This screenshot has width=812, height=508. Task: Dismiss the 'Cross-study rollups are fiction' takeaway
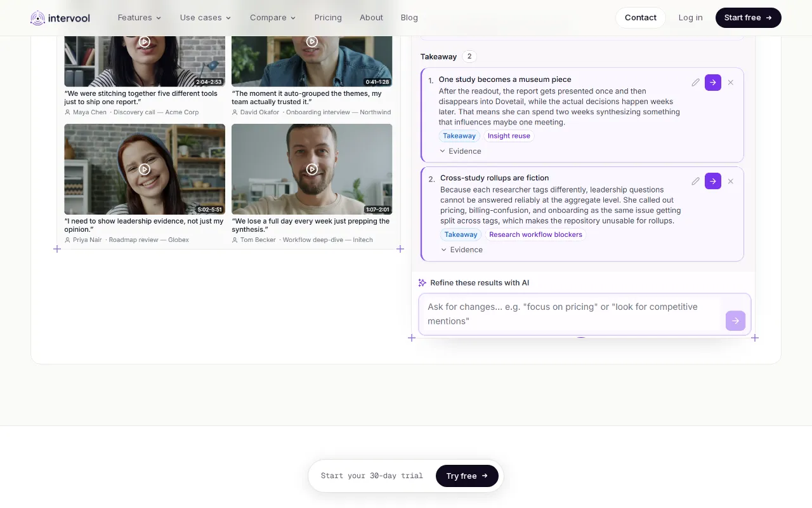730,181
